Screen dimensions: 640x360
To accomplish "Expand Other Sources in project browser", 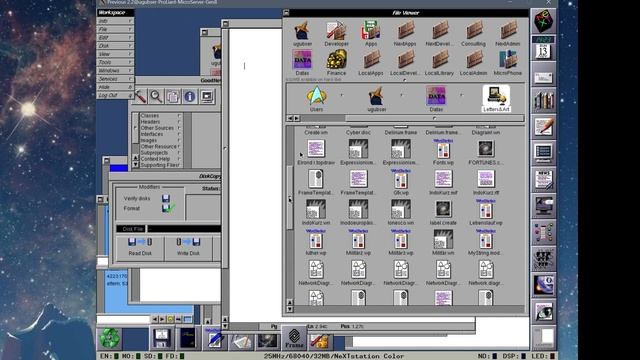I will (x=160, y=128).
